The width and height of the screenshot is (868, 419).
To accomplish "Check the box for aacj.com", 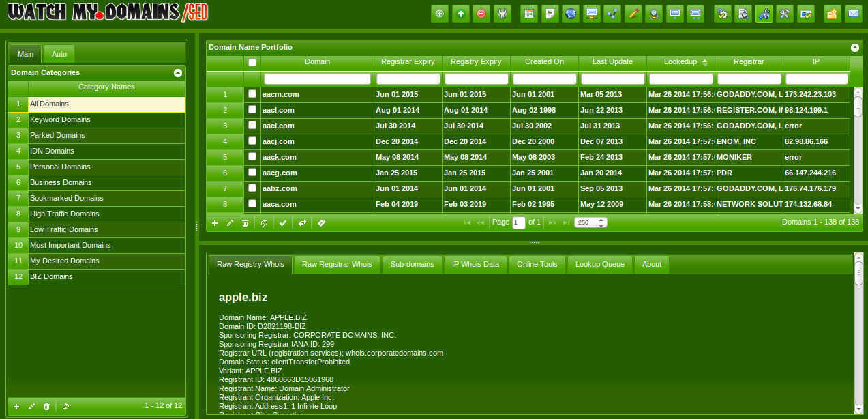I will tap(252, 141).
